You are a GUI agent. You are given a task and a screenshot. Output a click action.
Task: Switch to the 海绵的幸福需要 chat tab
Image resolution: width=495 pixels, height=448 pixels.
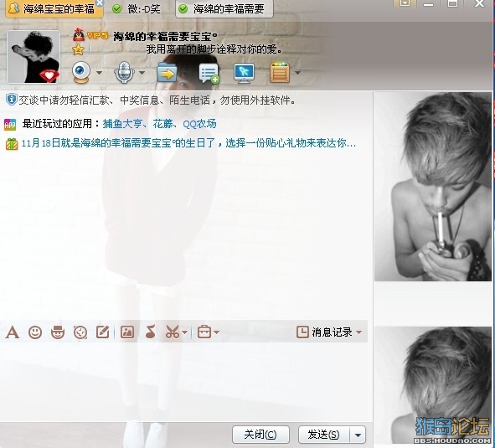(224, 9)
